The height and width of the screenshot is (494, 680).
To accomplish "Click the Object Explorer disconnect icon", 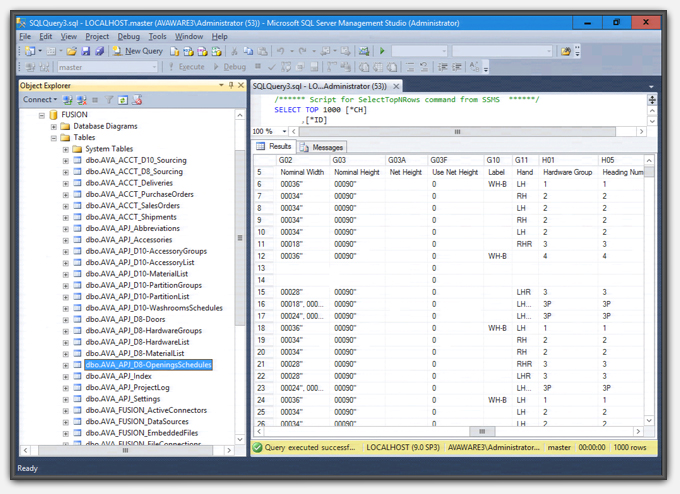I will [82, 100].
